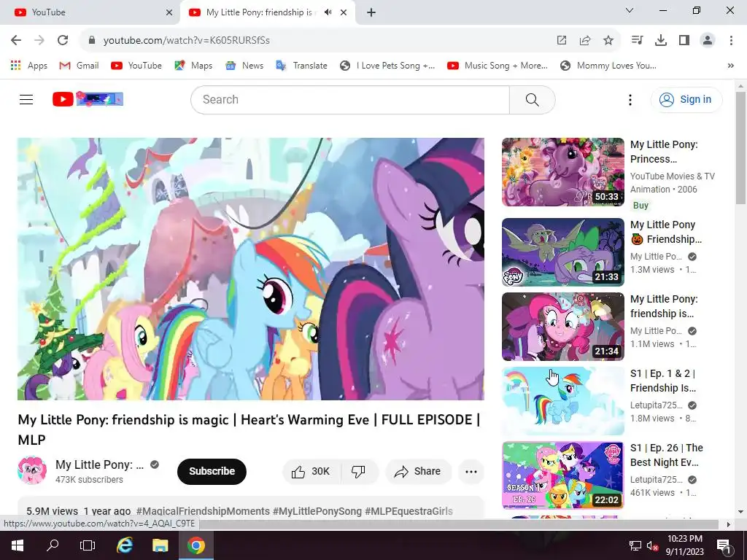Open Princess movie thumbnail 50:33

coord(563,172)
